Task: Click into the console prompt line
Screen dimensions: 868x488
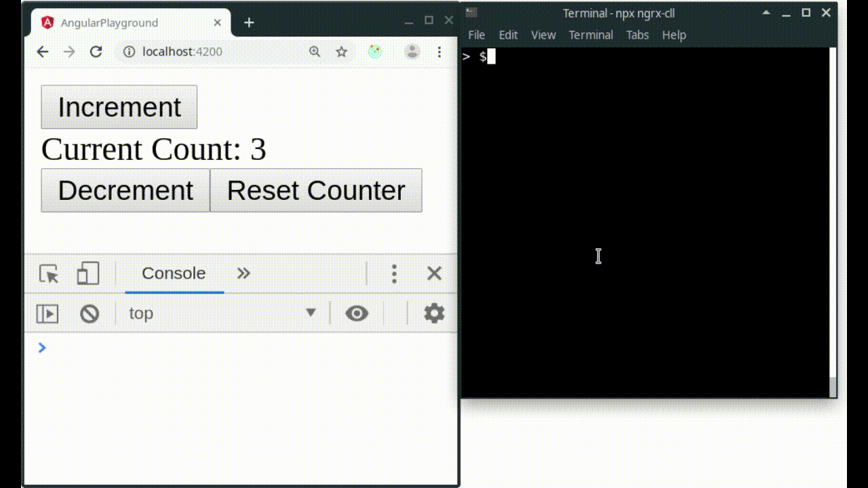Action: pos(241,348)
